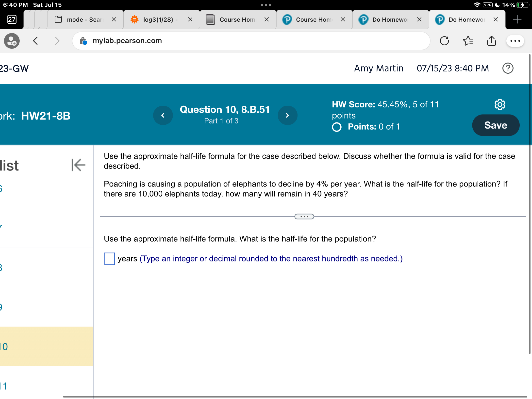Screen dimensions: 532x399
Task: Go to the previous question arrow
Action: (x=163, y=115)
